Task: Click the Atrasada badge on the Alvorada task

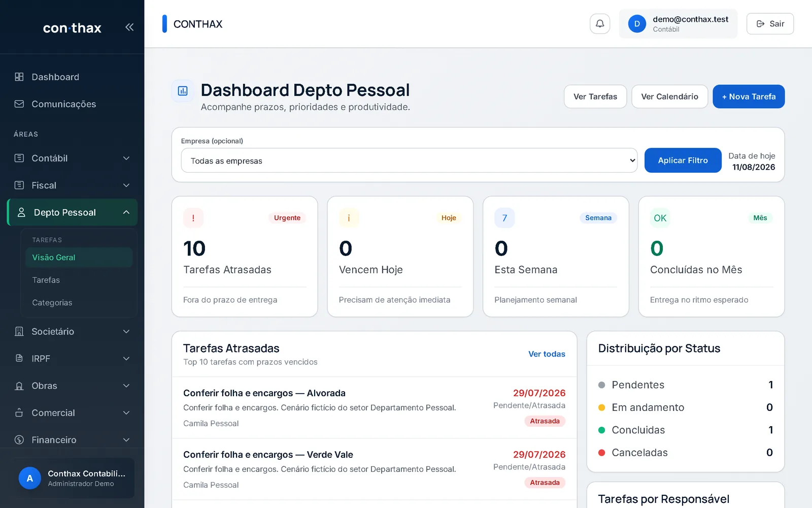Action: [545, 421]
